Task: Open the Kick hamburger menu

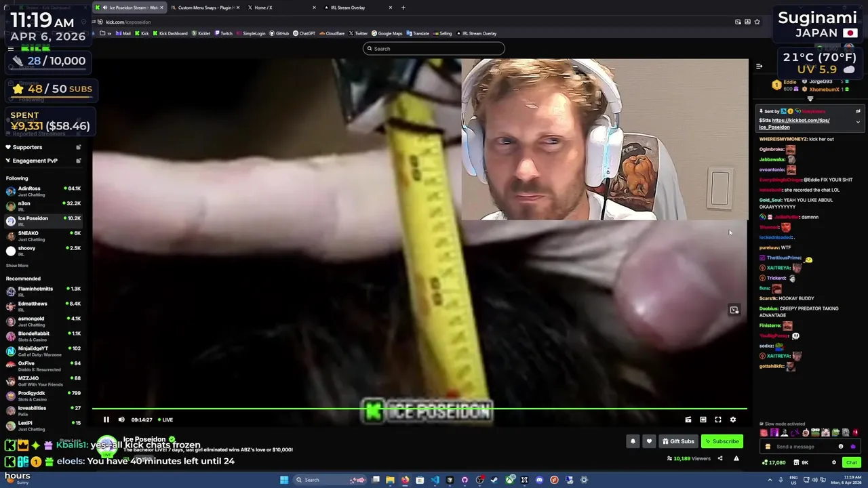Action: pyautogui.click(x=11, y=48)
